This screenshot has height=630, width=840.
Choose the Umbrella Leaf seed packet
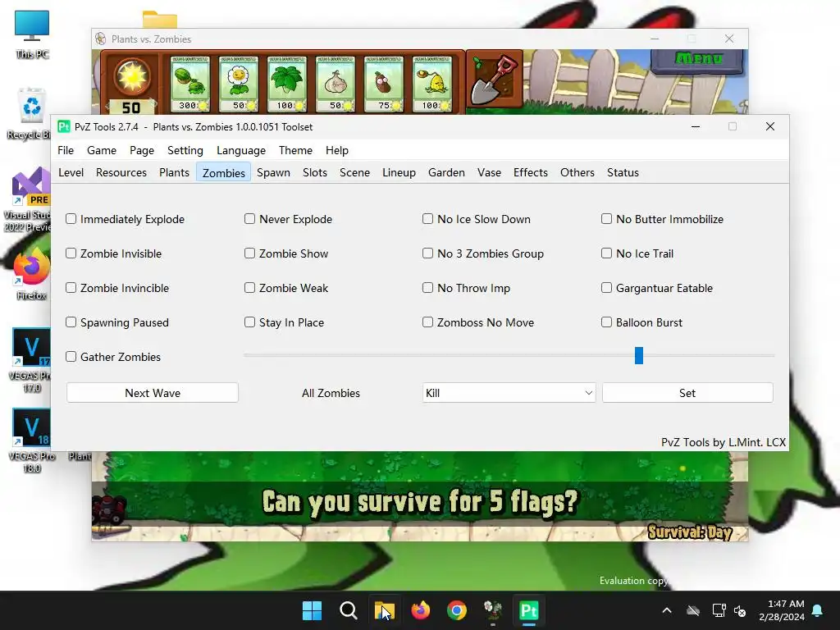286,84
